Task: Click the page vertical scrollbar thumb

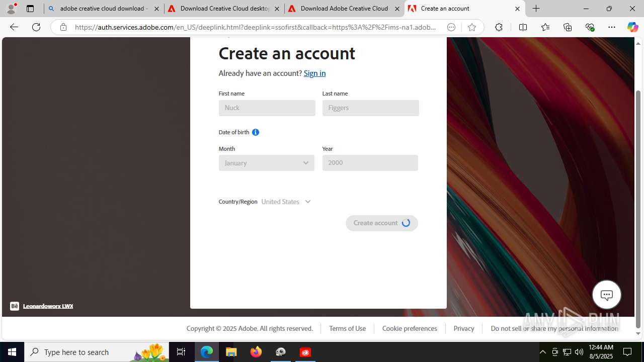Action: [638, 209]
